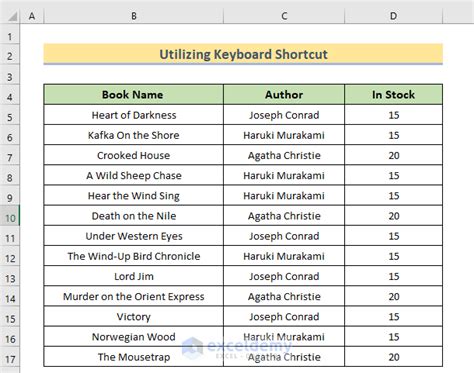474x373 pixels.
Task: Select column C header
Action: [x=284, y=16]
